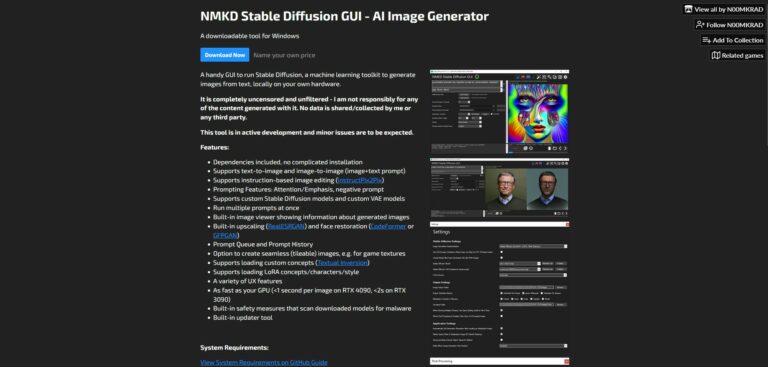
Task: Follow N00MKRAD
Action: coord(730,24)
